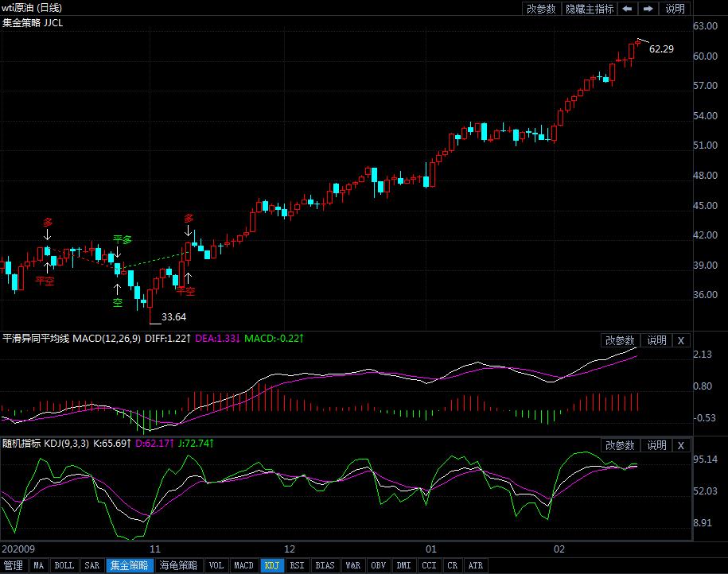Switch to the MA indicator tab
Screen dimensions: 728x574
[x=38, y=566]
